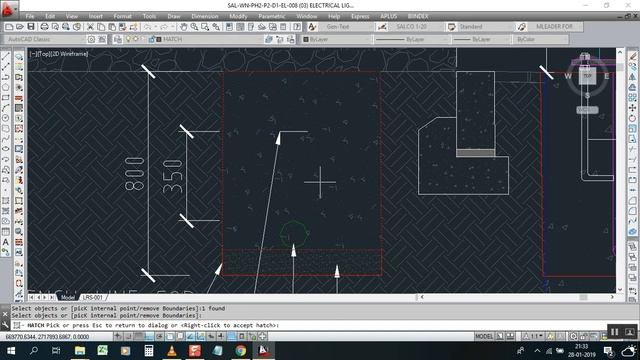Viewport: 640px width, 360px height.
Task: Click the Plot Preview icon
Action: 55,27
